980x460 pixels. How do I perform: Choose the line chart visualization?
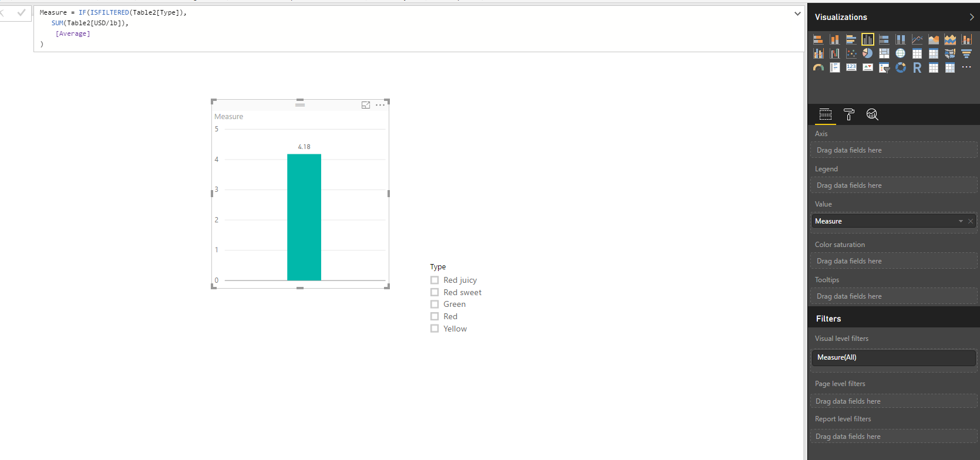click(917, 39)
